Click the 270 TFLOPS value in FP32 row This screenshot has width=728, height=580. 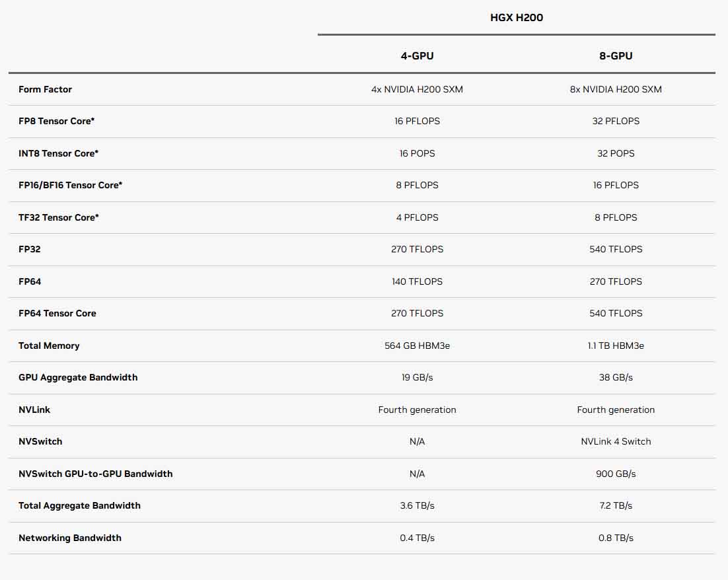tap(417, 249)
